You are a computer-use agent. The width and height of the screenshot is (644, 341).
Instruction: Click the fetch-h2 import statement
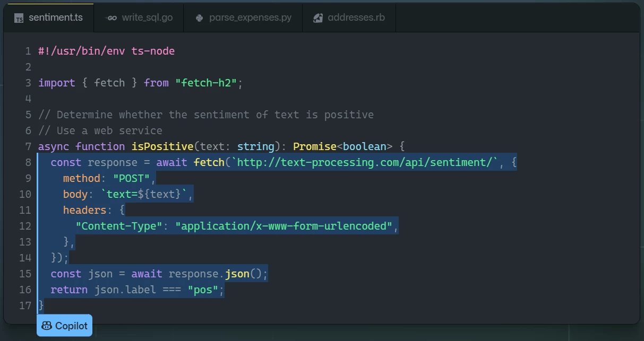(138, 83)
